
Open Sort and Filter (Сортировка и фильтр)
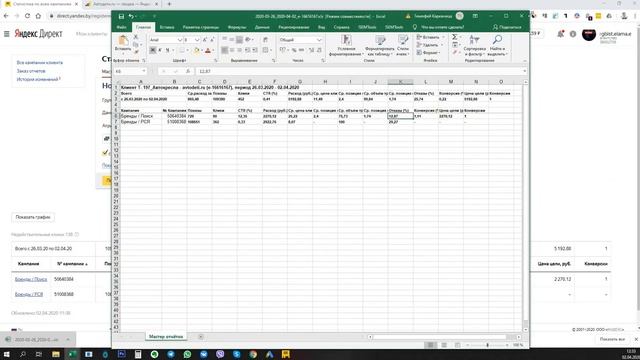[474, 45]
